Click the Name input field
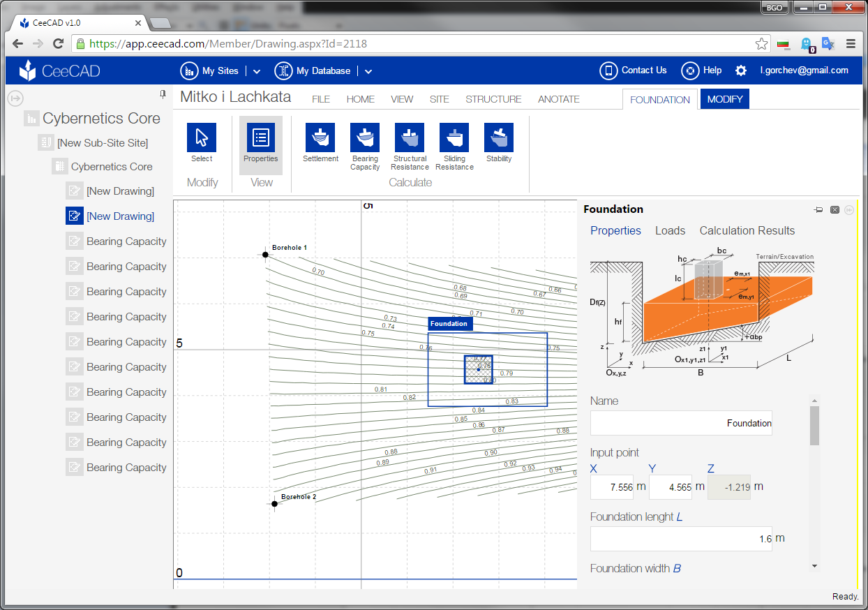The width and height of the screenshot is (868, 610). 681,423
